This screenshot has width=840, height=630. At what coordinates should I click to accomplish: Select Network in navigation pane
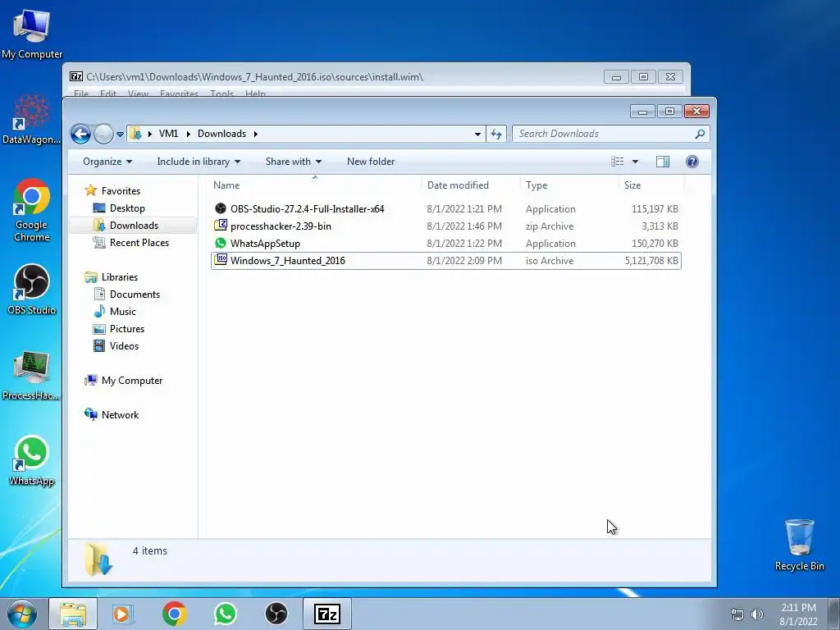tap(120, 414)
